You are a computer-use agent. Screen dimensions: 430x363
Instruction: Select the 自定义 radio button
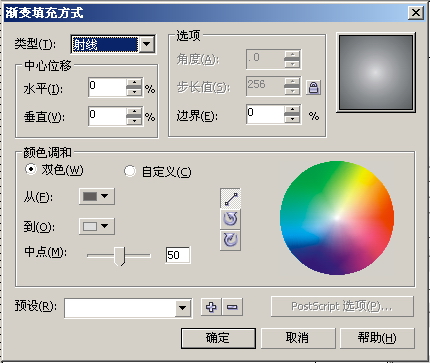coord(130,171)
